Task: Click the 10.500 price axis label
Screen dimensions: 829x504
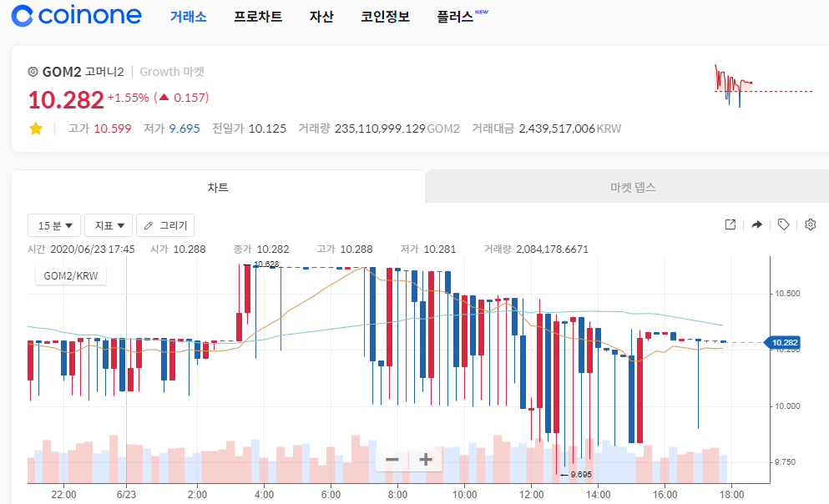Action: coord(787,293)
